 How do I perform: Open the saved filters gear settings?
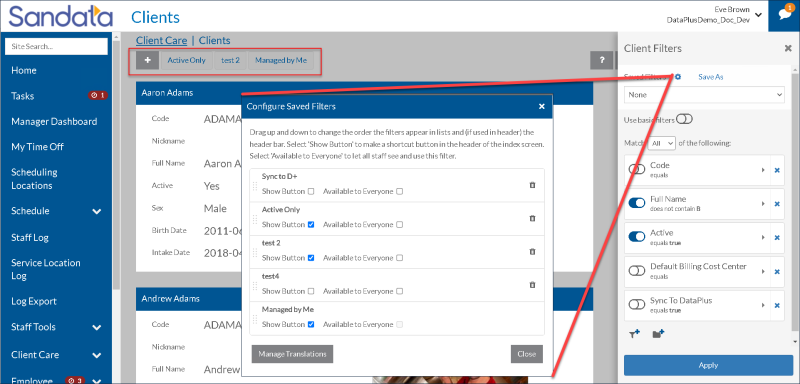(x=678, y=77)
